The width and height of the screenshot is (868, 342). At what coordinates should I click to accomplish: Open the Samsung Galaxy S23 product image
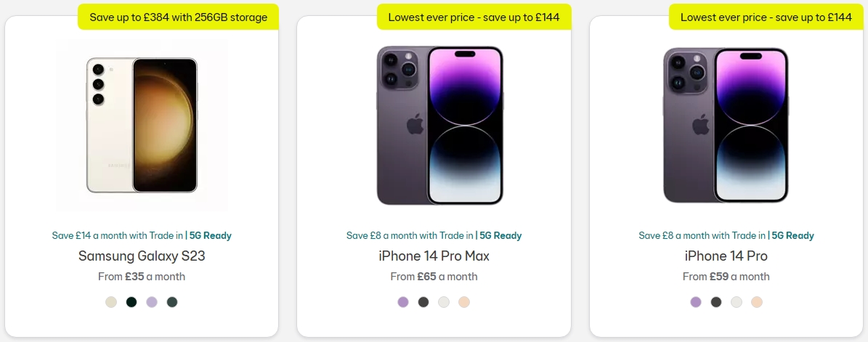pos(142,125)
